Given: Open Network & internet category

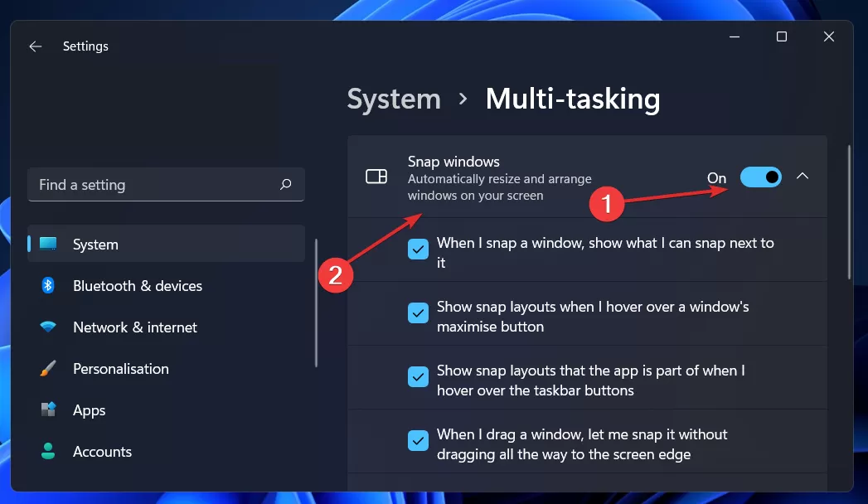Looking at the screenshot, I should click(166, 327).
